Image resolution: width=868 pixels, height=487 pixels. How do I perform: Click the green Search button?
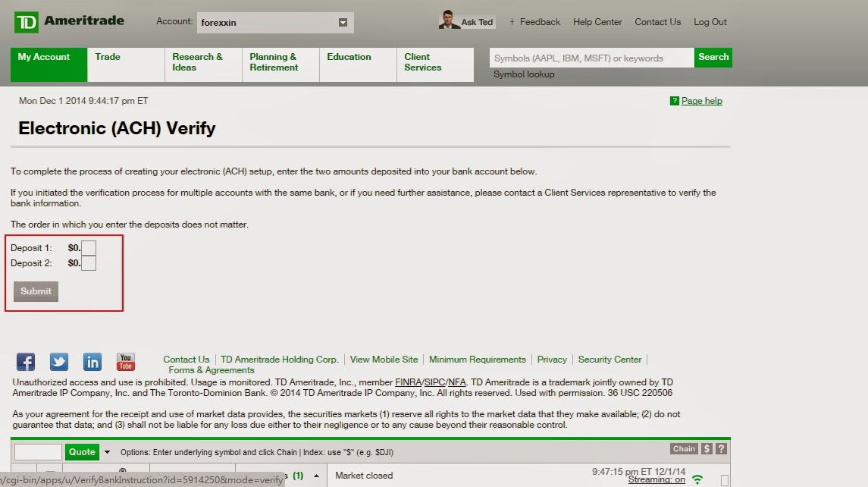713,58
